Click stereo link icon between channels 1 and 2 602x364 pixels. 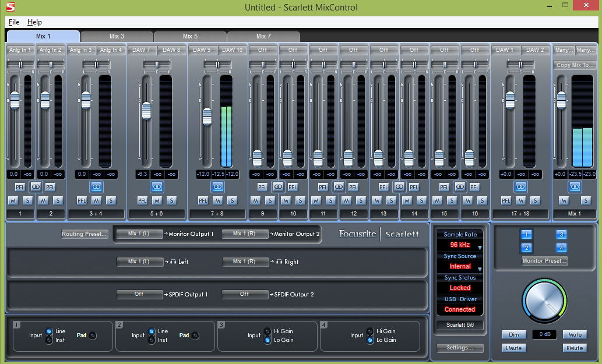(x=36, y=186)
